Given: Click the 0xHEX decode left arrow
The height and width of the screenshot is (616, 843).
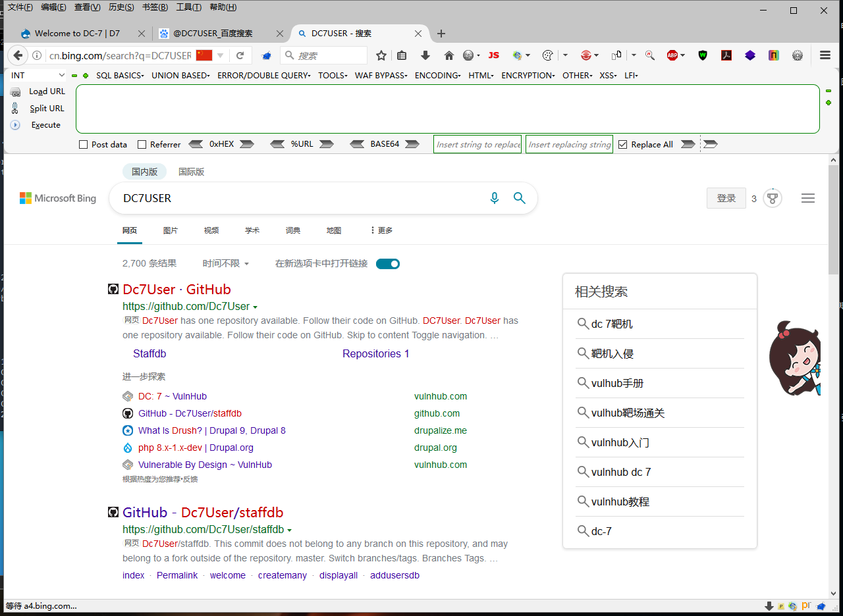Looking at the screenshot, I should click(196, 144).
